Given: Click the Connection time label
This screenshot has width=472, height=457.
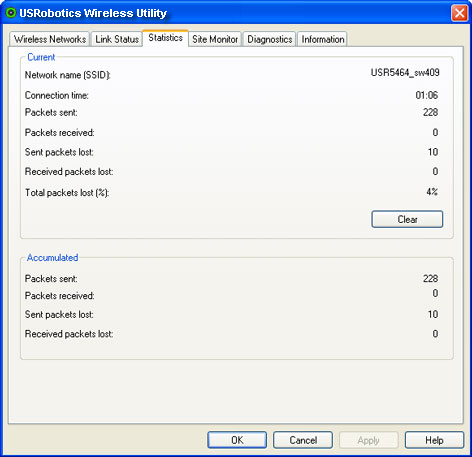Looking at the screenshot, I should [57, 95].
